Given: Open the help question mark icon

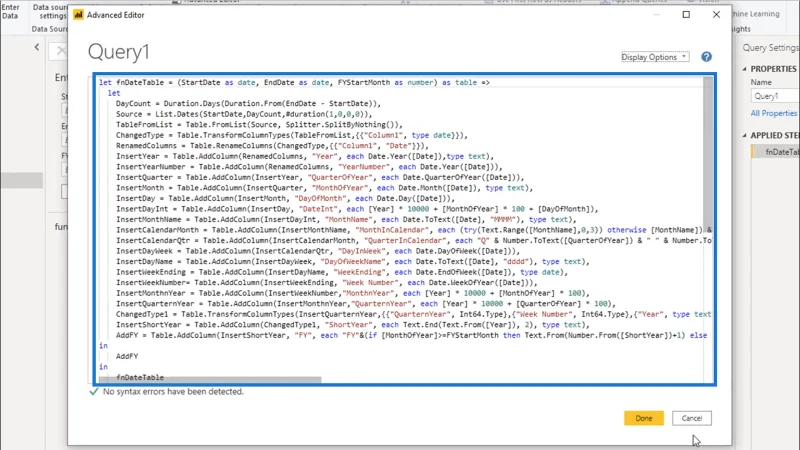Looking at the screenshot, I should click(706, 57).
